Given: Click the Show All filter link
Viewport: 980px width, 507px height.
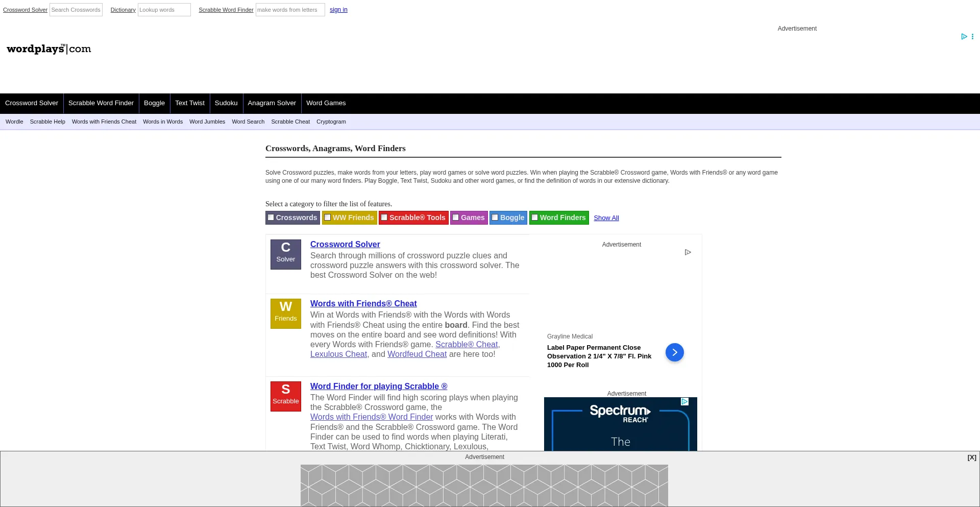Looking at the screenshot, I should 606,218.
